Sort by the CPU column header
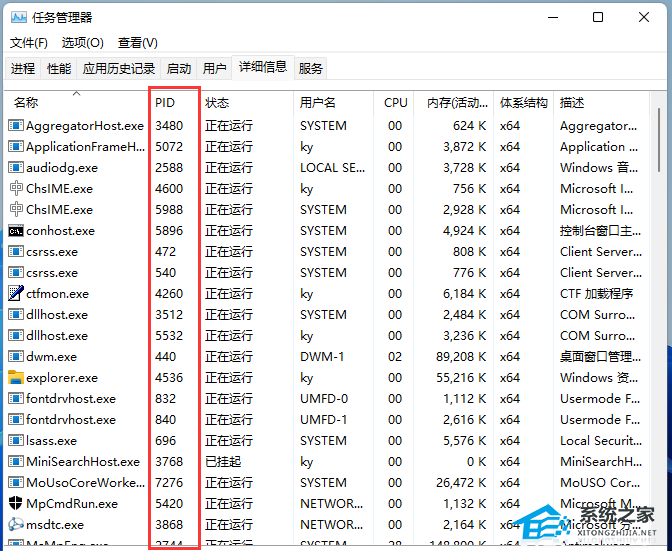The width and height of the screenshot is (672, 551). 395,102
